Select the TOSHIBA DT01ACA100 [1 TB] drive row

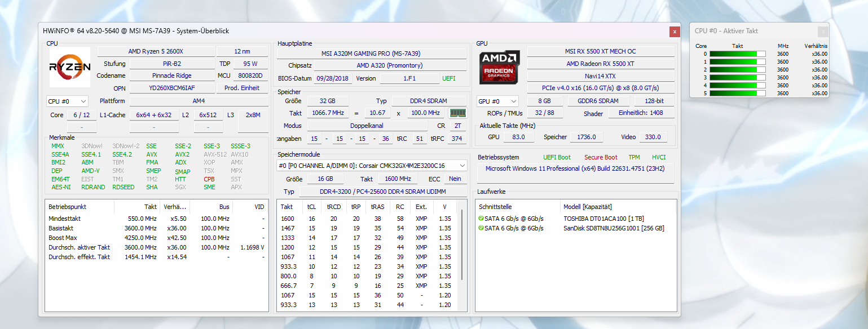(575, 219)
